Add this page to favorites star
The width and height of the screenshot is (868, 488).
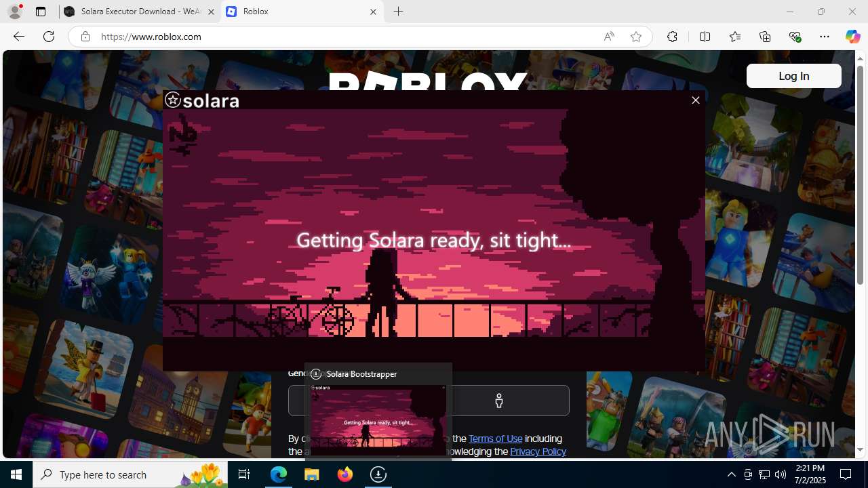636,37
